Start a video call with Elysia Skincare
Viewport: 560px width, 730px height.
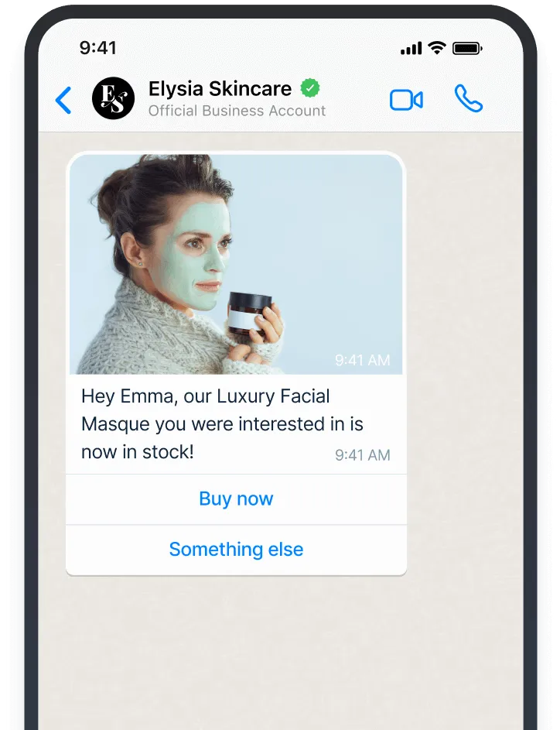point(406,100)
